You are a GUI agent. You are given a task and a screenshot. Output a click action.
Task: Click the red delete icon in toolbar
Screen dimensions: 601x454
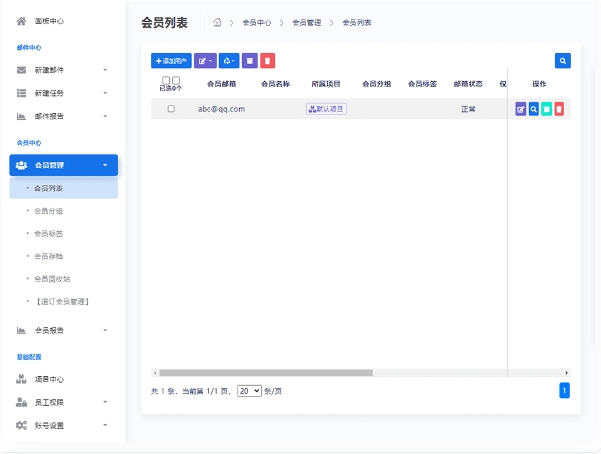(268, 61)
